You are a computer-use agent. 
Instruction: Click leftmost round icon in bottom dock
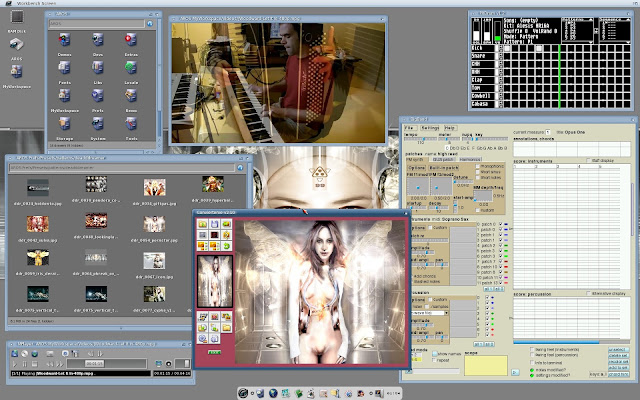point(243,393)
